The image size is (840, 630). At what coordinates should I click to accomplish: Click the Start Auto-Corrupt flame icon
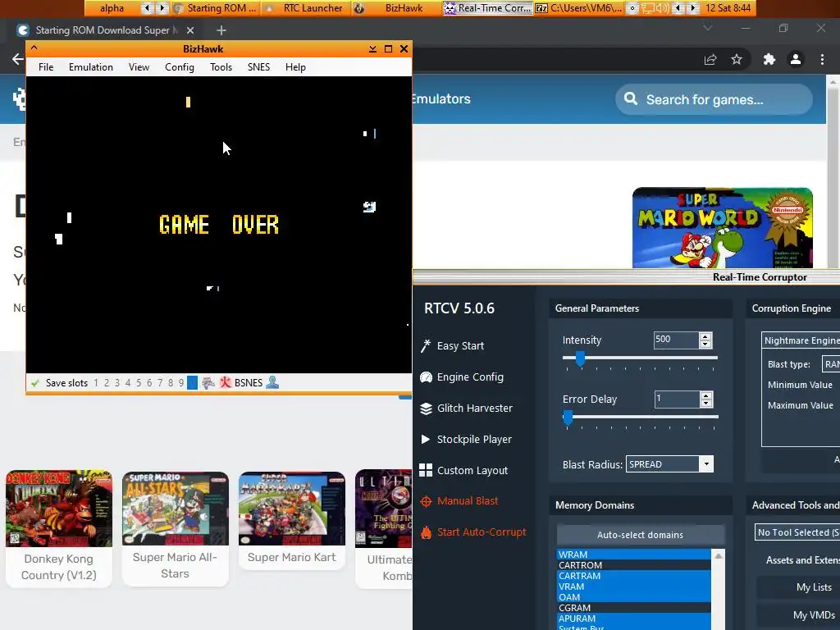[426, 532]
